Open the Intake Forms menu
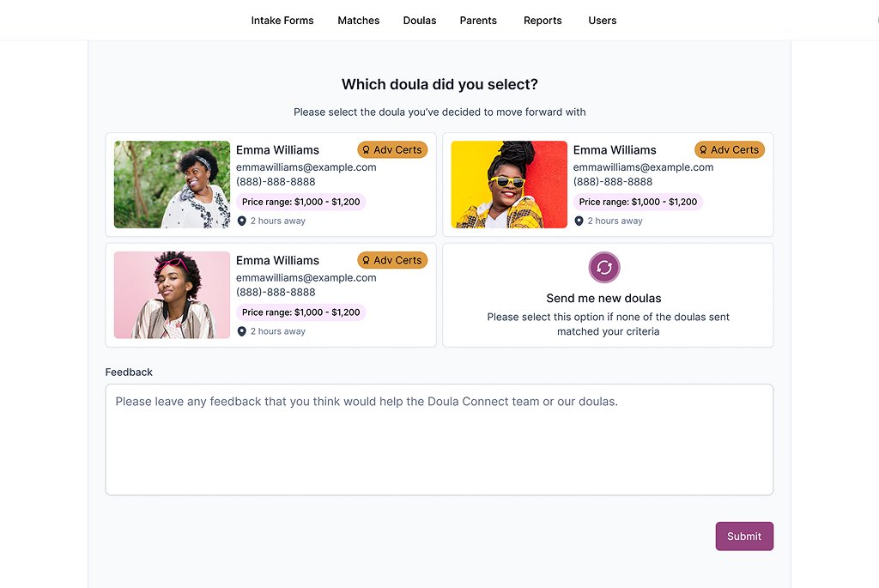This screenshot has width=879, height=588. 282,21
